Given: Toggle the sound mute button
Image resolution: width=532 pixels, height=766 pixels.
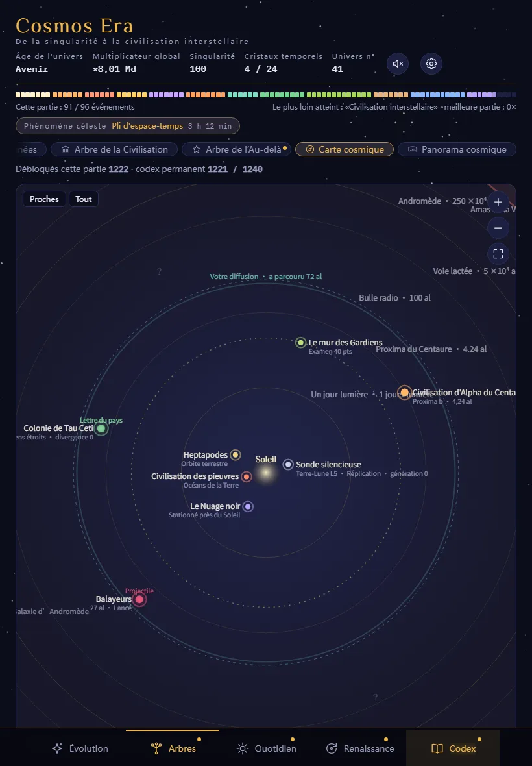Looking at the screenshot, I should 398,64.
